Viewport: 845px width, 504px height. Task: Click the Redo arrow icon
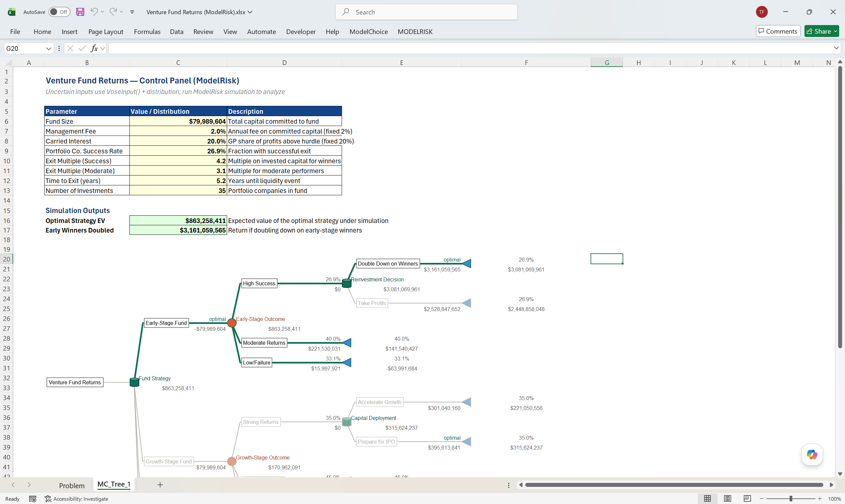[113, 12]
